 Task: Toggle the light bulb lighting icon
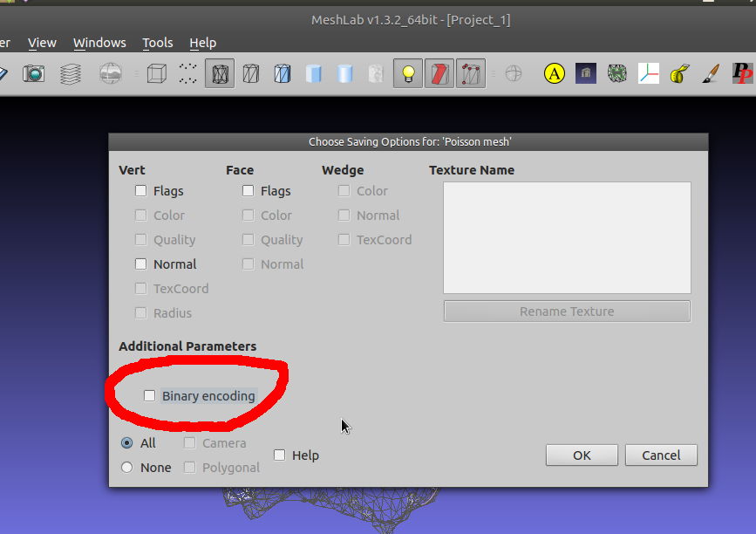click(x=408, y=73)
